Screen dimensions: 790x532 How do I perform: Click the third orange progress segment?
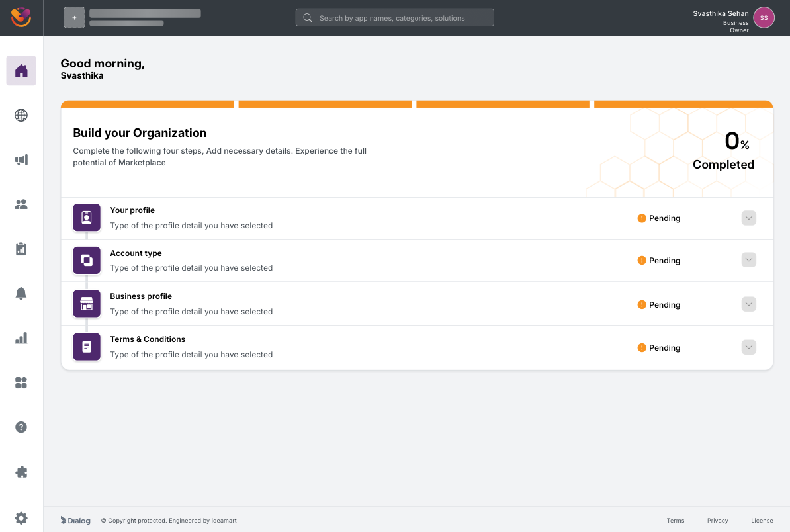[x=503, y=105]
